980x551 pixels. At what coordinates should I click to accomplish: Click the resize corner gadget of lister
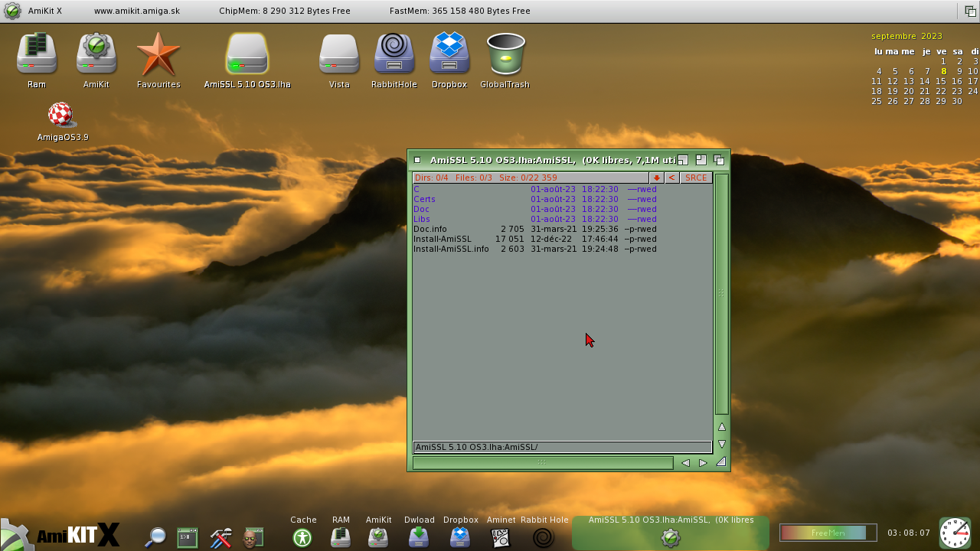click(720, 461)
